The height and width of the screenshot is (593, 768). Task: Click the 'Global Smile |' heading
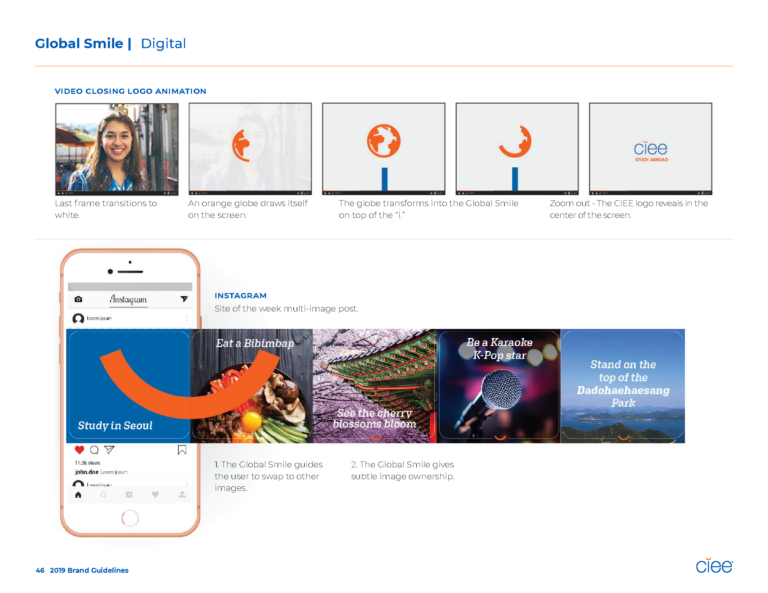83,44
